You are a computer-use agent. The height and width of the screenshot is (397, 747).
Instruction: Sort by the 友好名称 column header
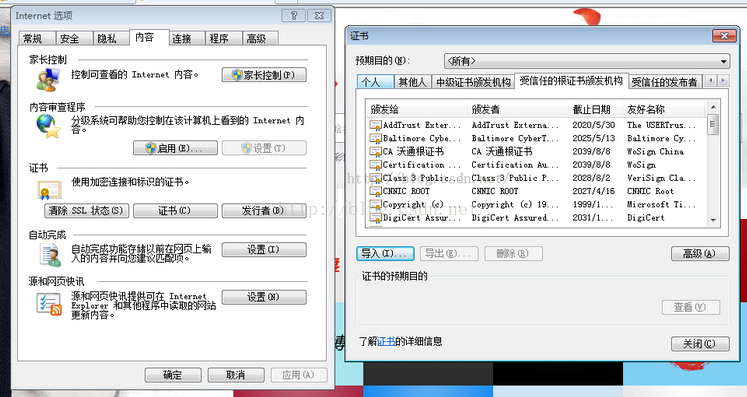point(664,110)
